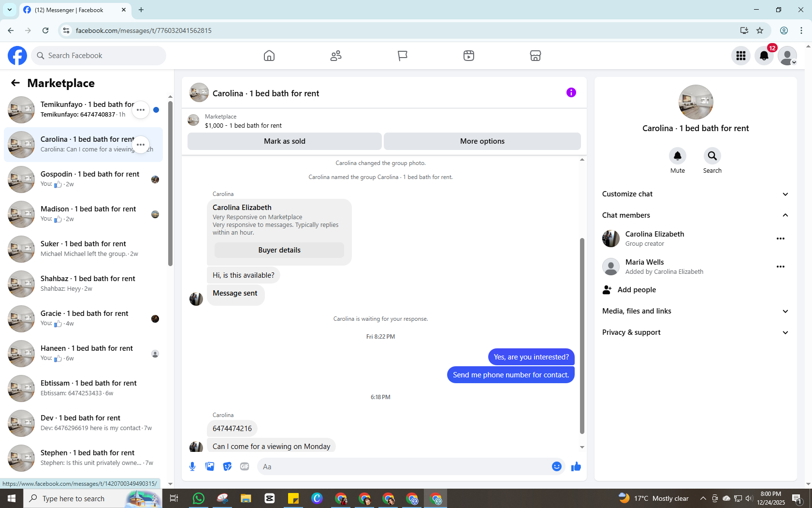Click the chat messages scrollbar

pyautogui.click(x=582, y=336)
